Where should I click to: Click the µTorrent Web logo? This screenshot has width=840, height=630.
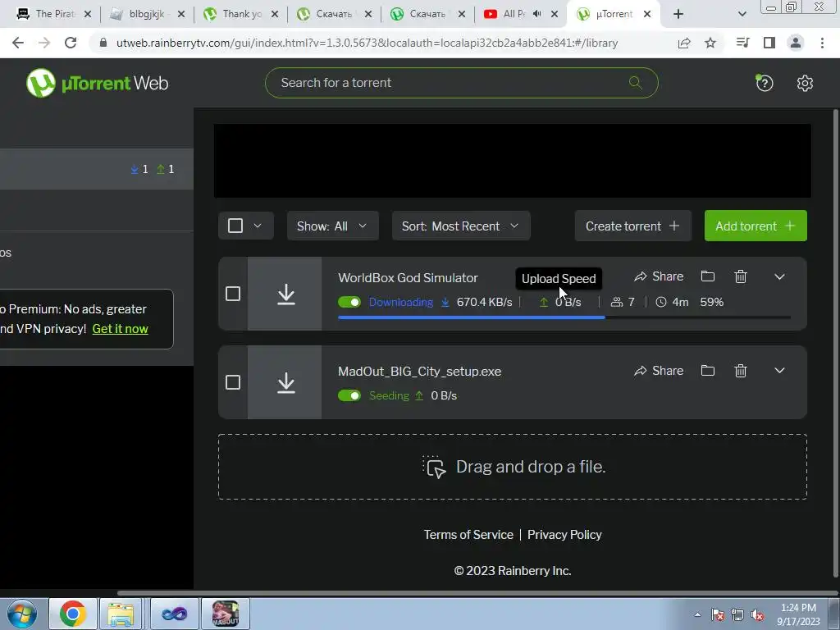[97, 83]
